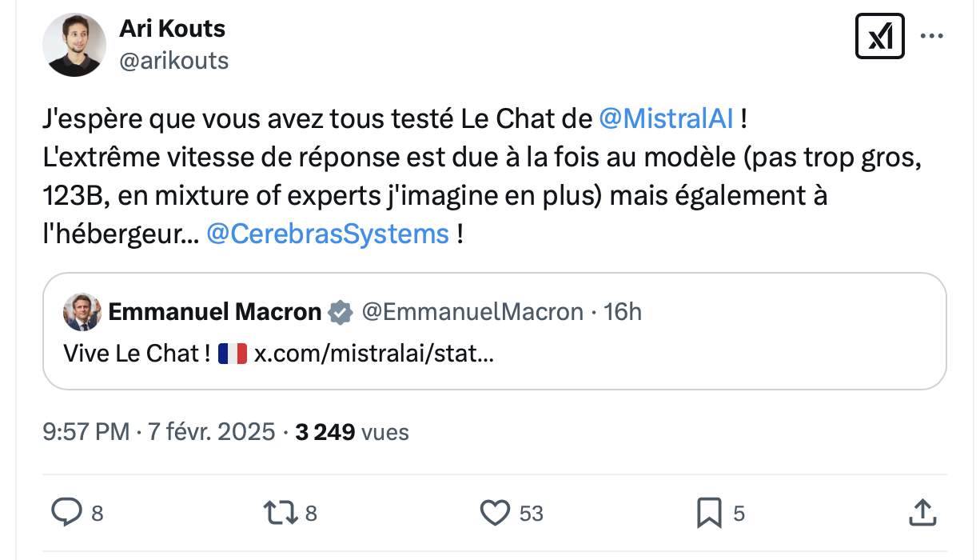Click the verified badge next to Macron

(341, 312)
